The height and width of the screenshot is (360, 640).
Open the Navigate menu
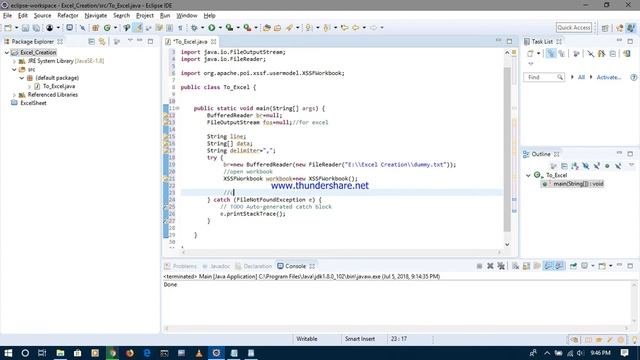click(96, 16)
